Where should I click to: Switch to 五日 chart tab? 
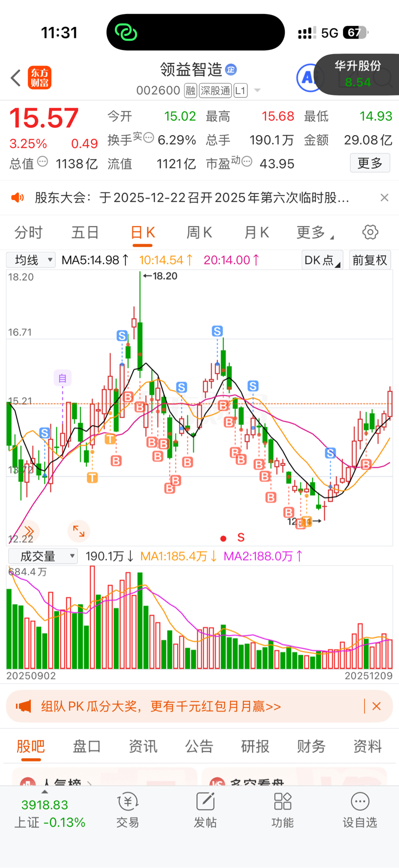coord(85,232)
